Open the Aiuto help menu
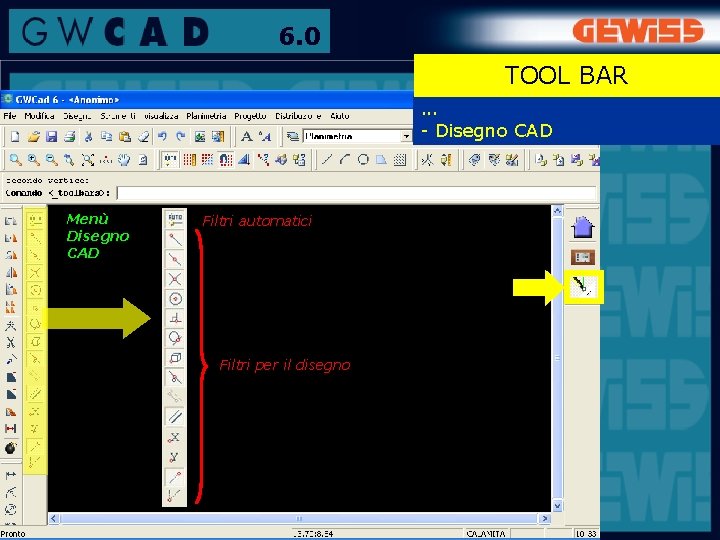720x540 pixels. click(340, 116)
